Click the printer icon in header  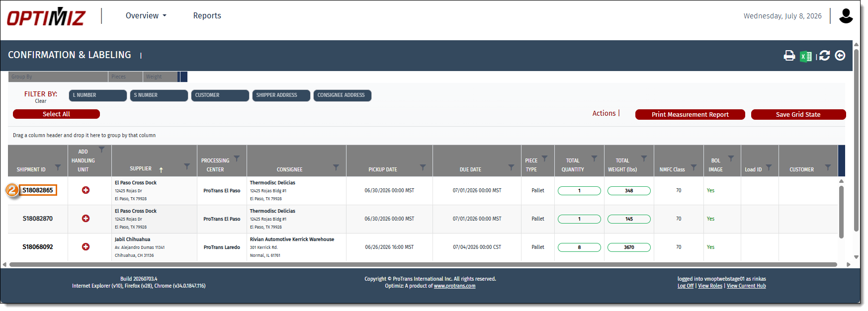[789, 56]
